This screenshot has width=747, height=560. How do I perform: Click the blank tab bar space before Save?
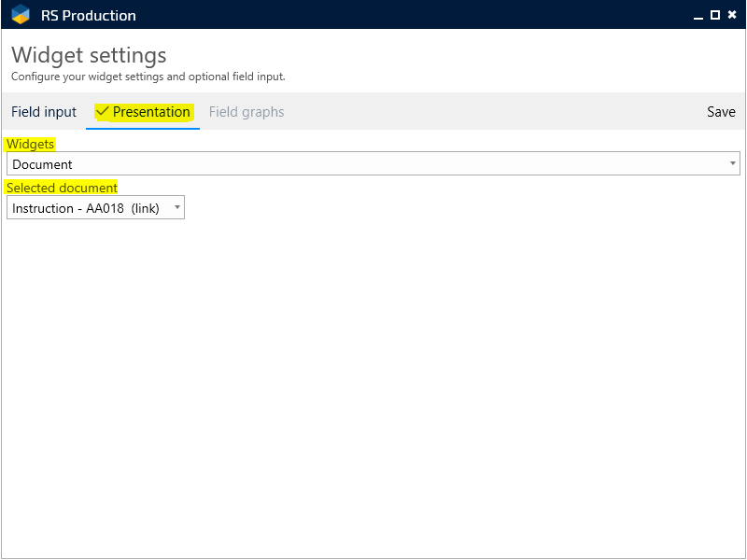pos(495,112)
